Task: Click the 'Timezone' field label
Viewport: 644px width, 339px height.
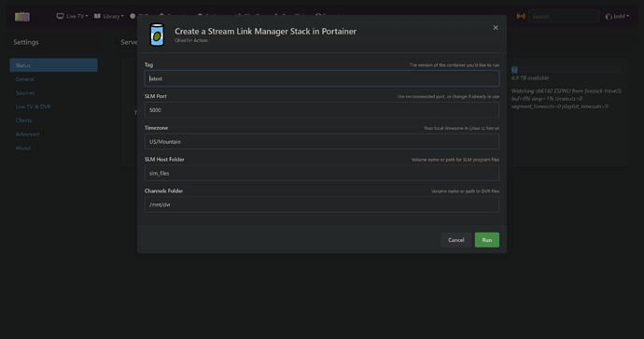Action: (x=156, y=128)
